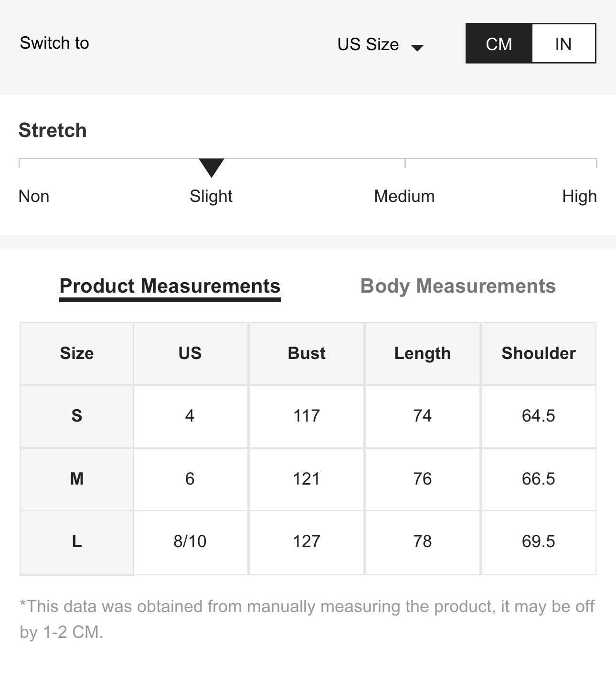
Task: Click the Switch to label
Action: coord(54,43)
